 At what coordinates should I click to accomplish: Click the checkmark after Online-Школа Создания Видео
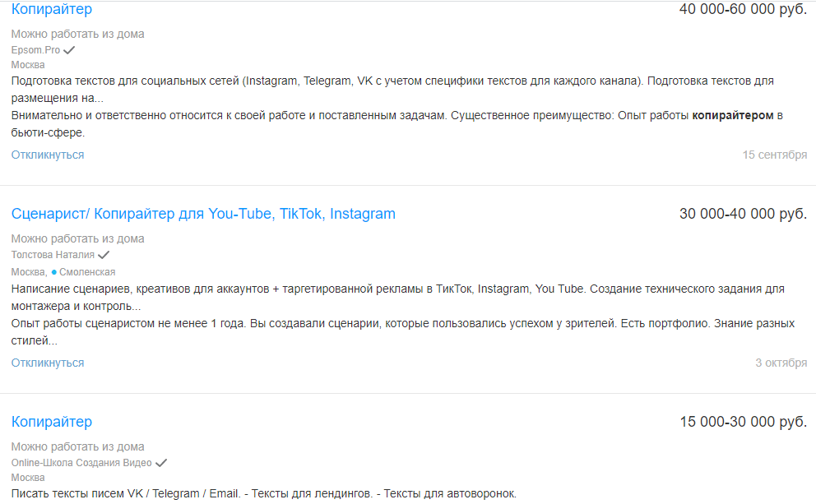161,463
